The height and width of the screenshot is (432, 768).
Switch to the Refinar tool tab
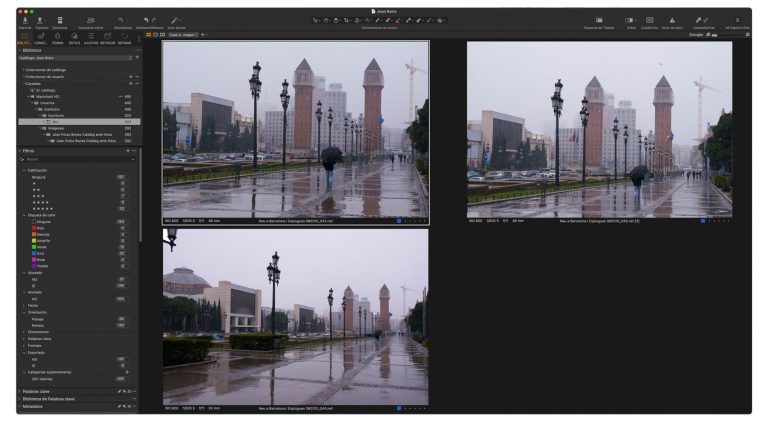coord(124,38)
